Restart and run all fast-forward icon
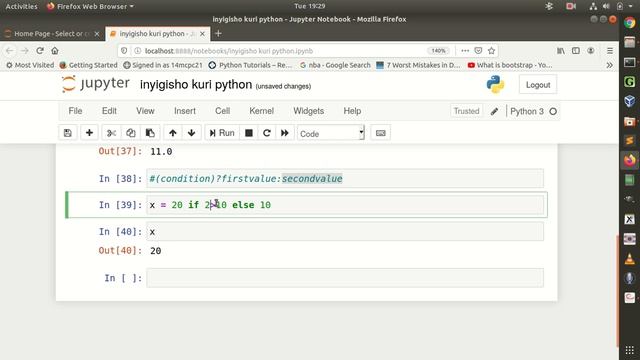 coord(285,133)
